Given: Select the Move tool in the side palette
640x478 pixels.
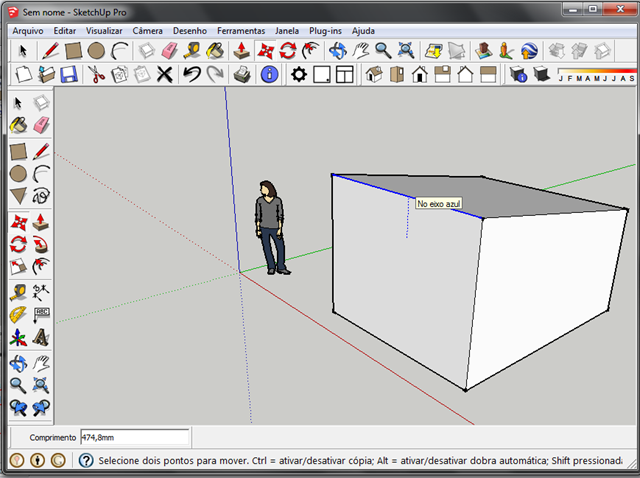Looking at the screenshot, I should [x=18, y=222].
